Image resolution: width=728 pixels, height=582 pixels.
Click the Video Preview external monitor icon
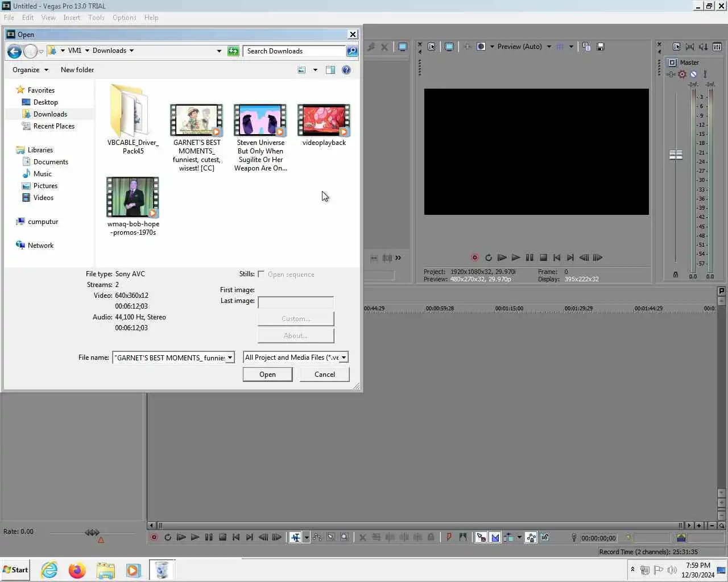click(x=449, y=47)
